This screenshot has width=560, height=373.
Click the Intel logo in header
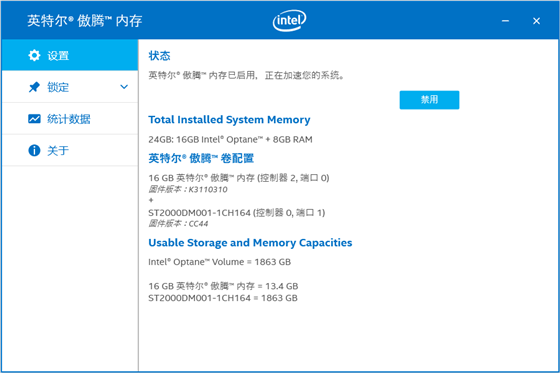(289, 20)
